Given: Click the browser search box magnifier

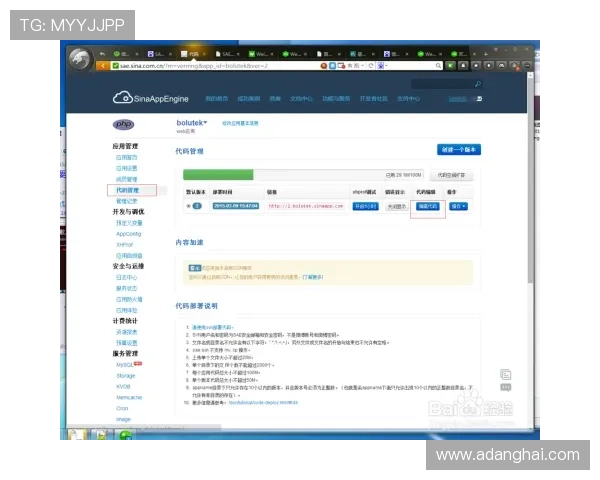Looking at the screenshot, I should [x=438, y=66].
